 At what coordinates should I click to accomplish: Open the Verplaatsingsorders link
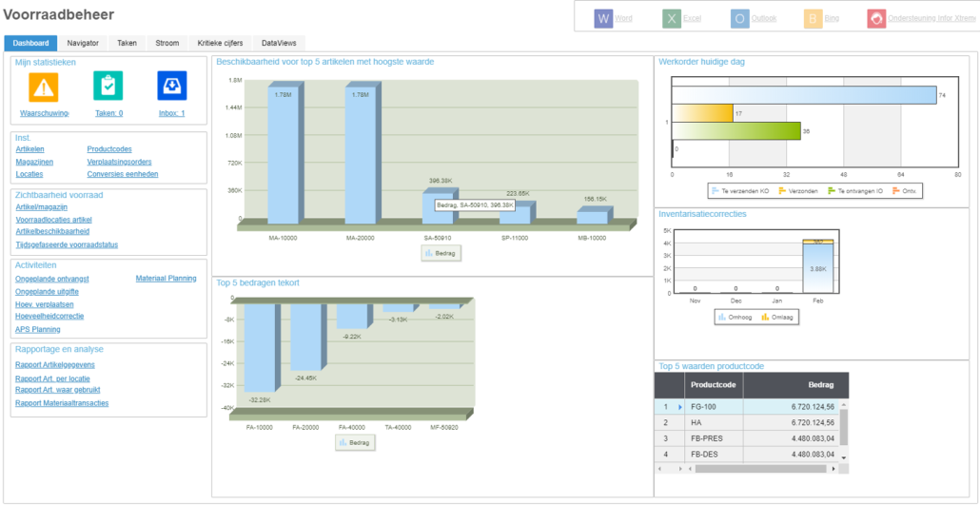coord(119,162)
